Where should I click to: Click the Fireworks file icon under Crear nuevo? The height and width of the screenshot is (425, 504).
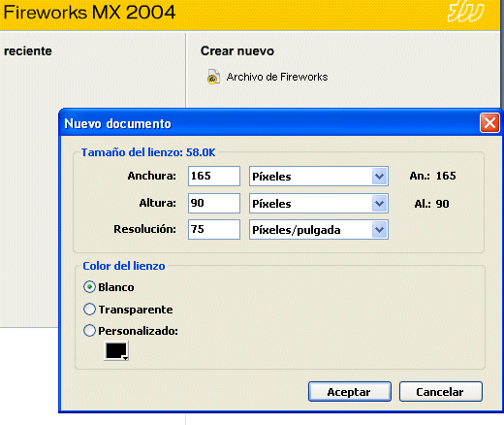coord(213,77)
